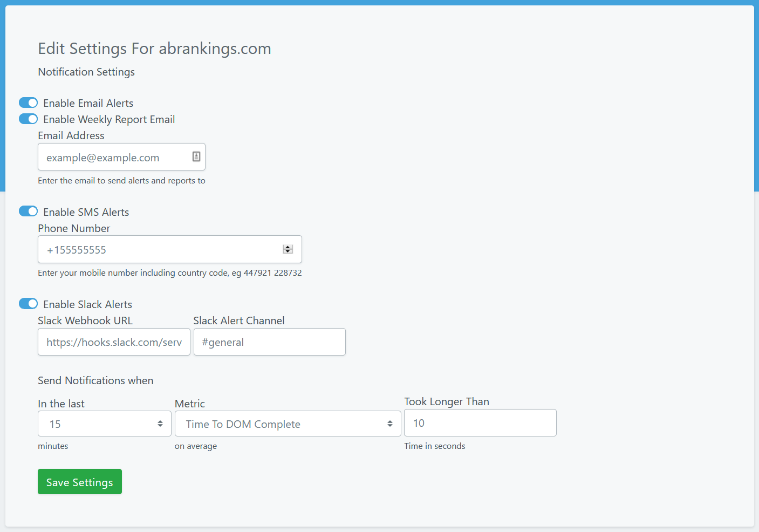The width and height of the screenshot is (759, 532).
Task: Click the Enable Weekly Report Email label
Action: (x=109, y=119)
